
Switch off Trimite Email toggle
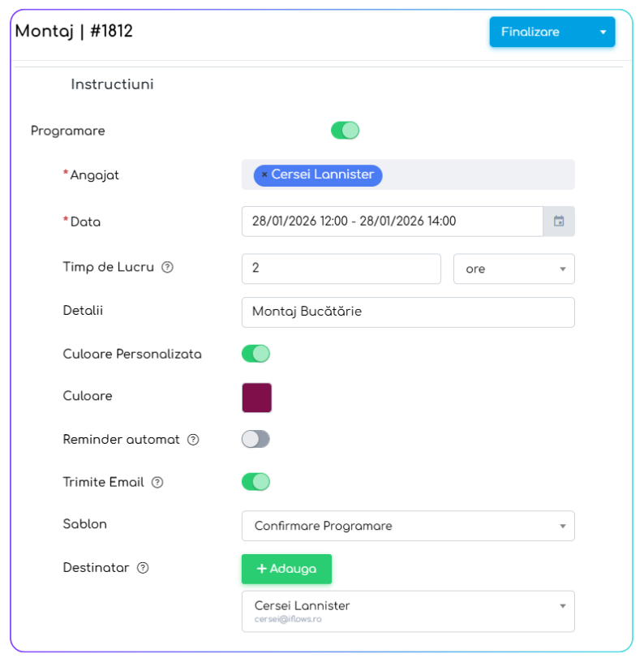pos(255,482)
